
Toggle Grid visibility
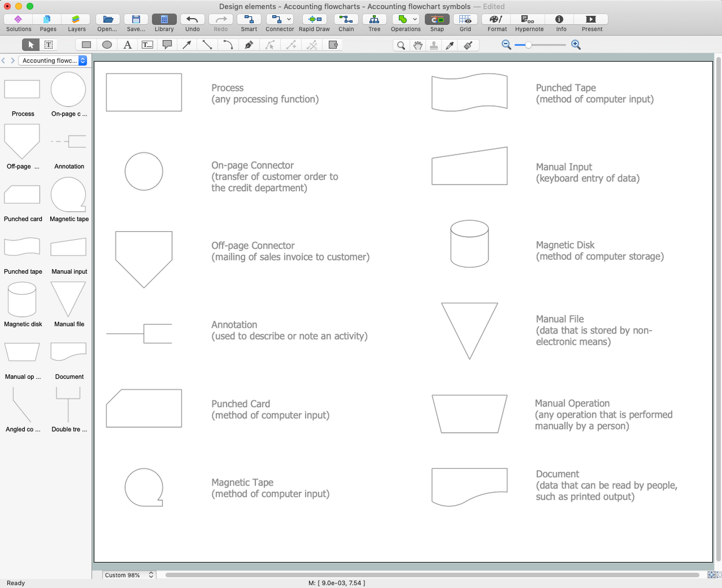(465, 20)
